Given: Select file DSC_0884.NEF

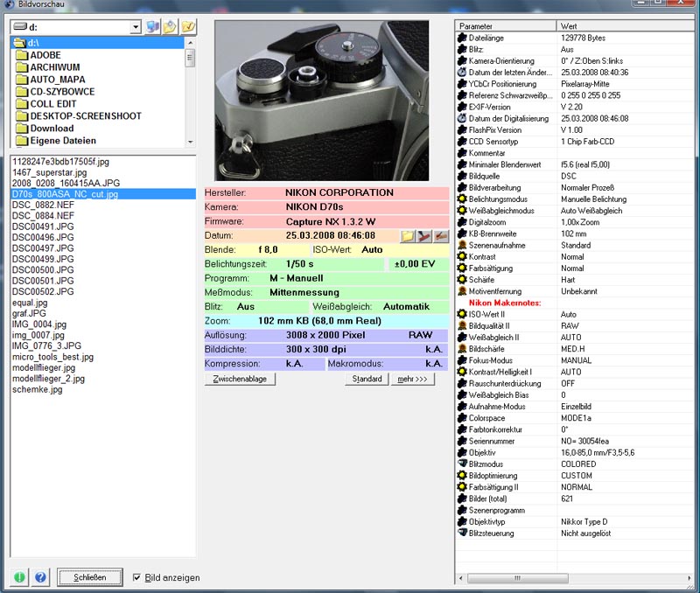Looking at the screenshot, I should pos(43,215).
